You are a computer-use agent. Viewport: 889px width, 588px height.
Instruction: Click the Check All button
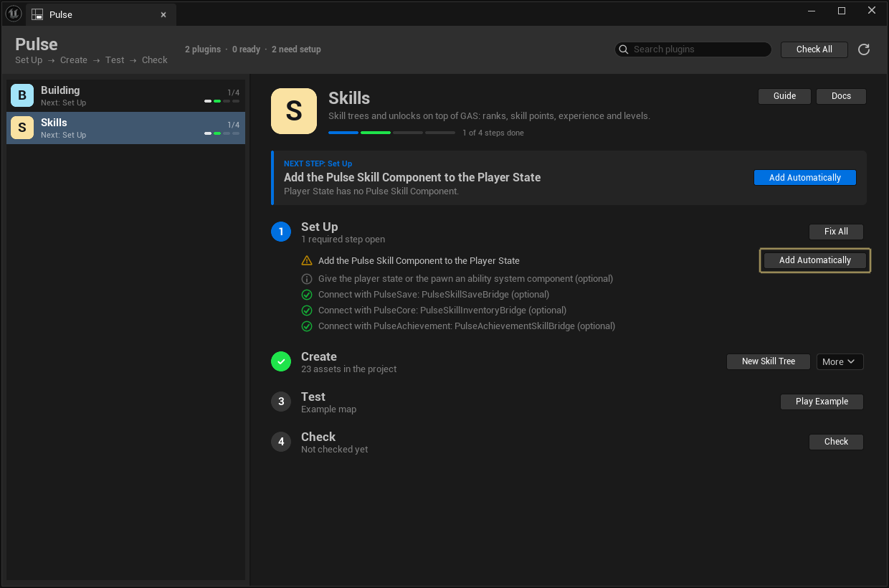coord(814,49)
